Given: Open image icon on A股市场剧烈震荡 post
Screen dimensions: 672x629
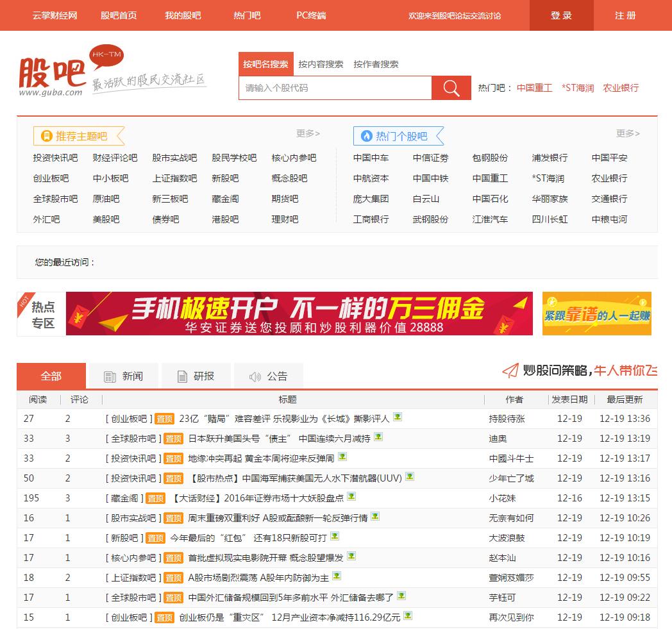Looking at the screenshot, I should coord(337,576).
